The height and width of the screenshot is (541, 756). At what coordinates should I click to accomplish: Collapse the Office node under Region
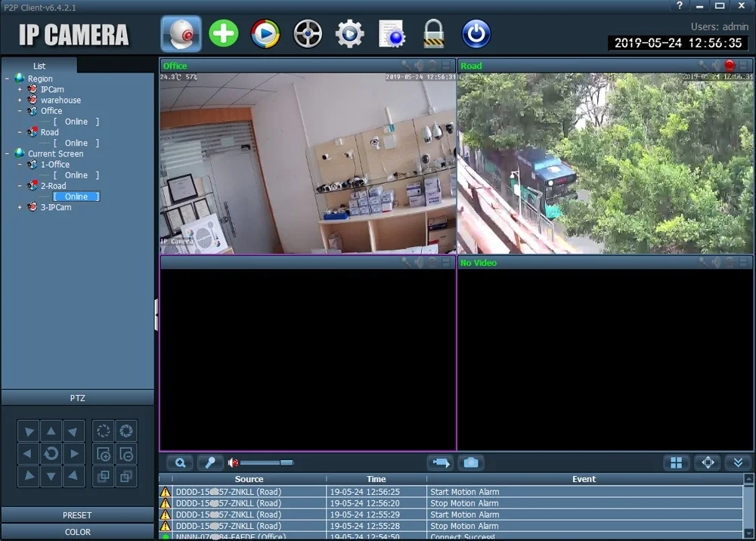pyautogui.click(x=20, y=111)
